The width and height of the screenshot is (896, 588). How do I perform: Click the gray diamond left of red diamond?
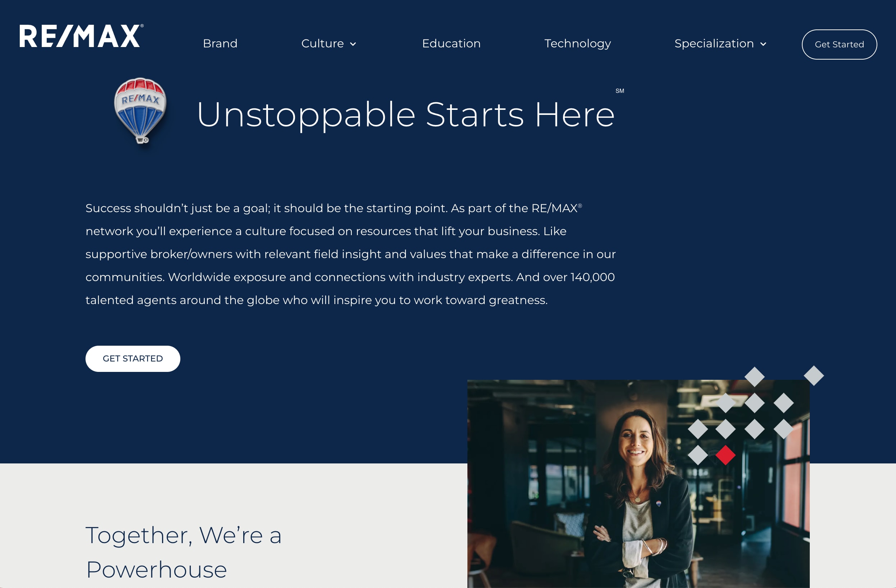tap(698, 455)
